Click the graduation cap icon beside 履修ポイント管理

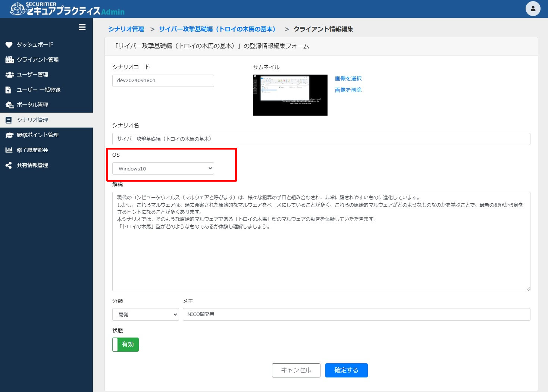(9, 135)
